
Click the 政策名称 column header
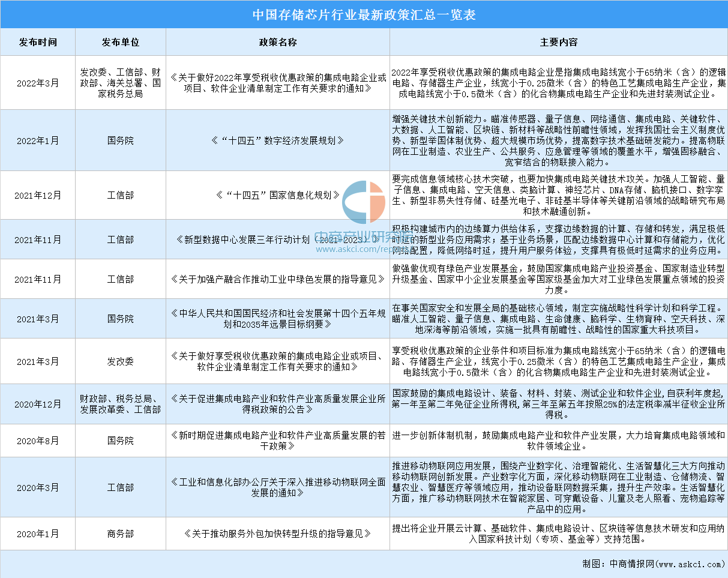point(277,42)
